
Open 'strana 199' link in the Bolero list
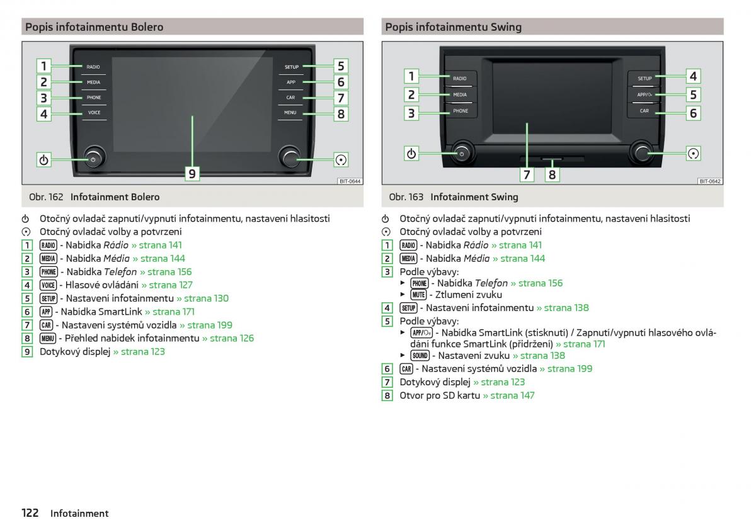206,325
